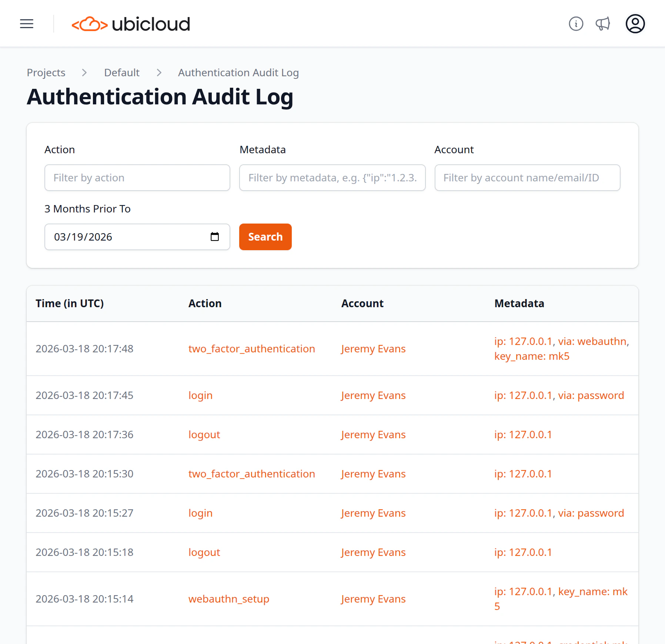Navigate to Projects via breadcrumb
The height and width of the screenshot is (644, 665).
(x=46, y=73)
